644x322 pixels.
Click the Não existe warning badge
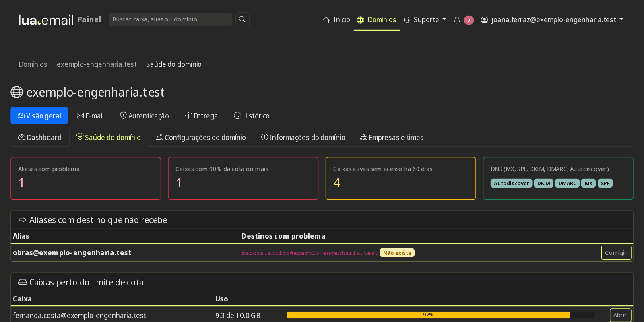coord(397,253)
